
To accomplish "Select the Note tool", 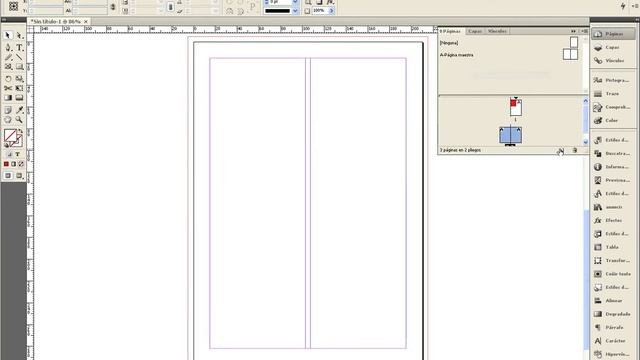I will (8, 110).
